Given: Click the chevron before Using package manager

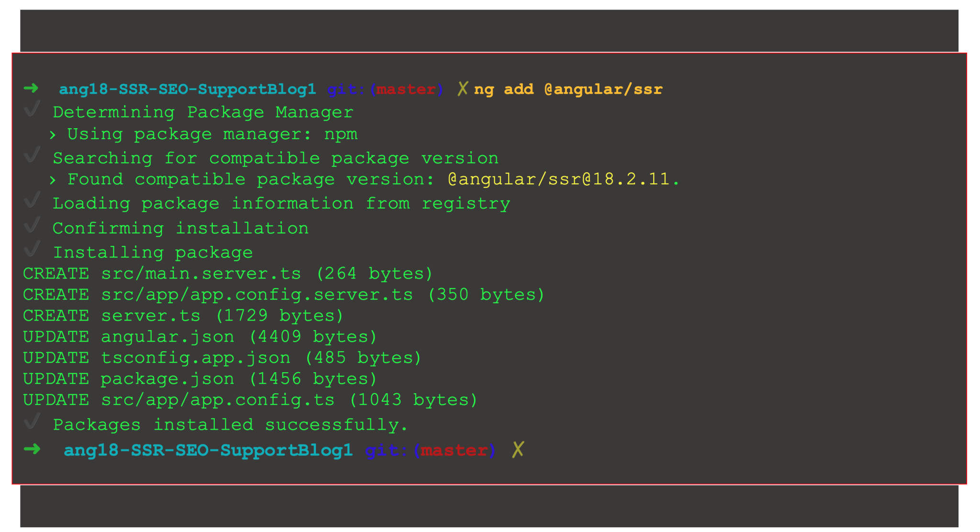Looking at the screenshot, I should (x=53, y=135).
